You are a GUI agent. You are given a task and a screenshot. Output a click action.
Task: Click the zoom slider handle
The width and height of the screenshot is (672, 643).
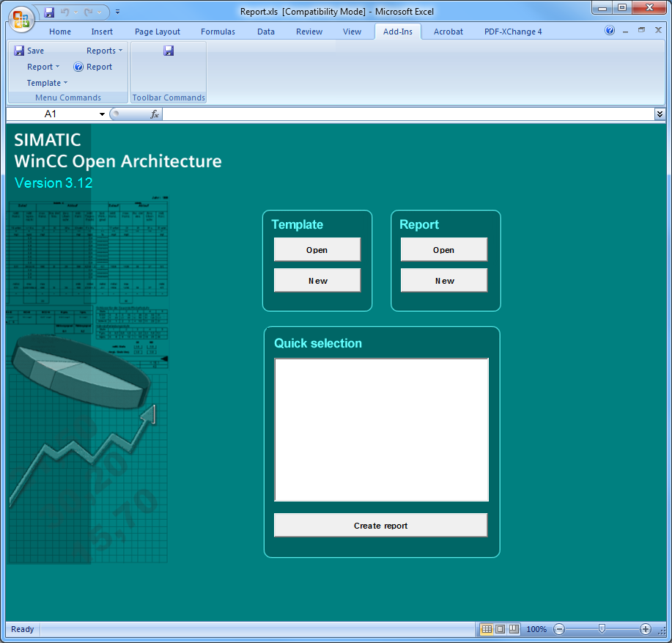tap(602, 629)
